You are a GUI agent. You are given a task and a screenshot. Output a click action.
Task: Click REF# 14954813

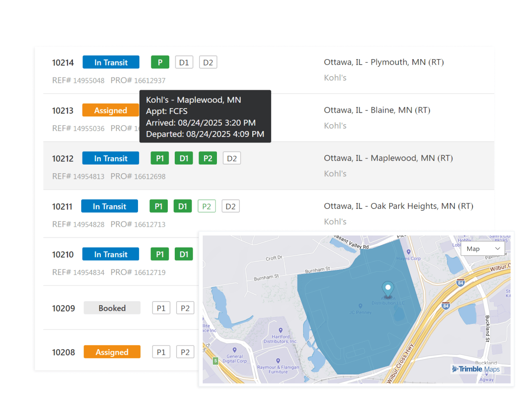pyautogui.click(x=78, y=176)
